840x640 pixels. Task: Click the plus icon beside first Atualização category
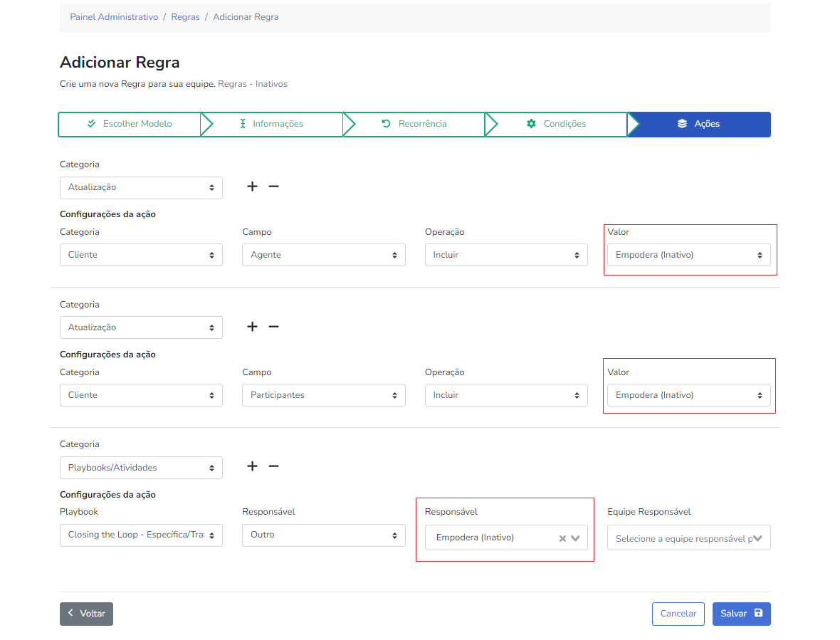point(252,187)
